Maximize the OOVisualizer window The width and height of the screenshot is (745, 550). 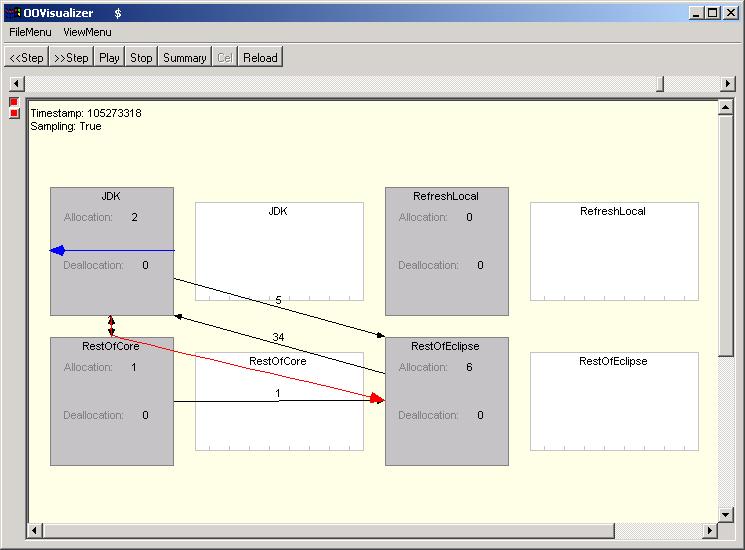coord(712,13)
